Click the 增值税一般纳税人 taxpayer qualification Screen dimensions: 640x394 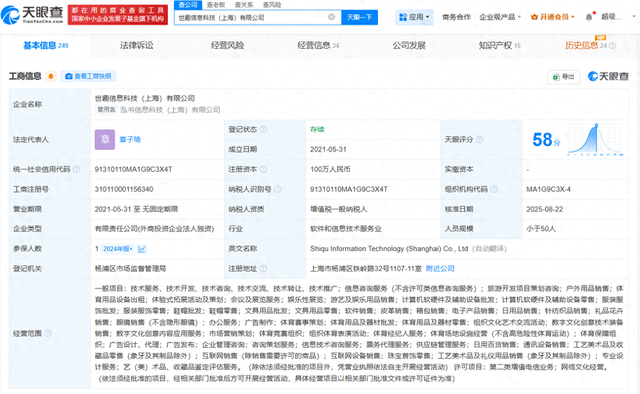[338, 209]
